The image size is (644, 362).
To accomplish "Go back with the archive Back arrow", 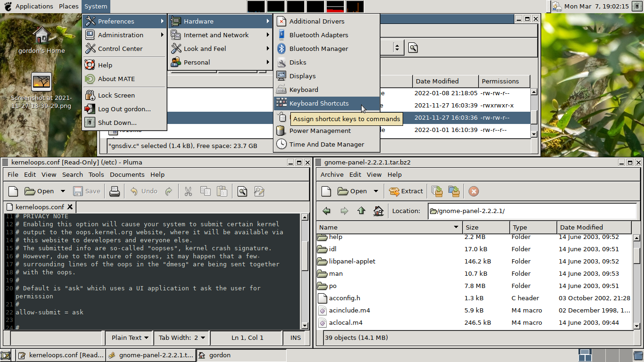I will tap(326, 211).
